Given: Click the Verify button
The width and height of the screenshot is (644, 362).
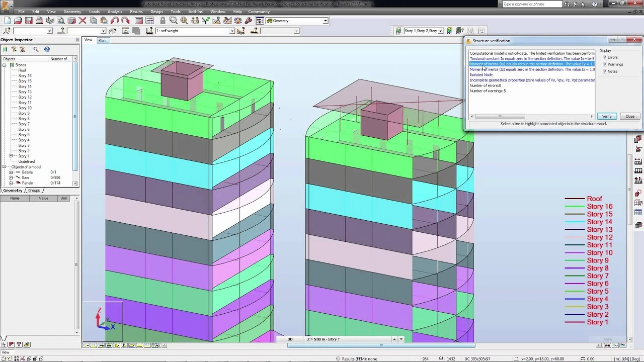Looking at the screenshot, I should pos(607,116).
